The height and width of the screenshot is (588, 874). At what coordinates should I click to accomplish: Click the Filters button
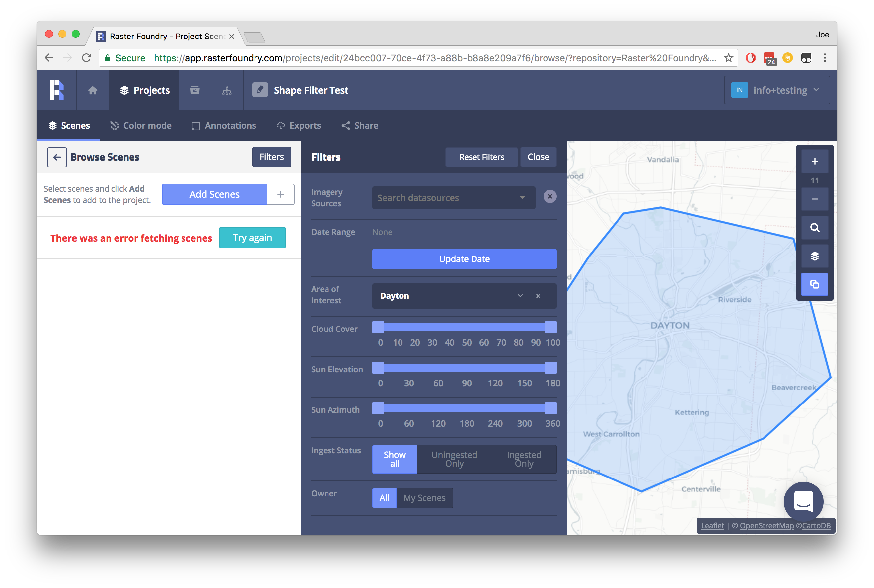[271, 157]
